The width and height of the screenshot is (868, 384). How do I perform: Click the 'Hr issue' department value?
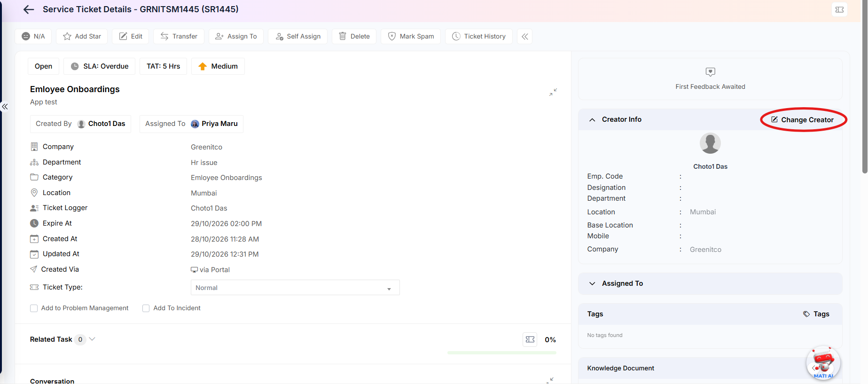point(204,163)
